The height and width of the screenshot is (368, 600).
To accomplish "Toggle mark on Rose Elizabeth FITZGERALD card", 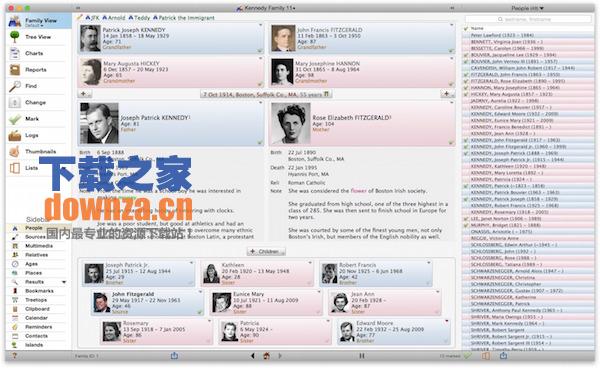I will [451, 143].
